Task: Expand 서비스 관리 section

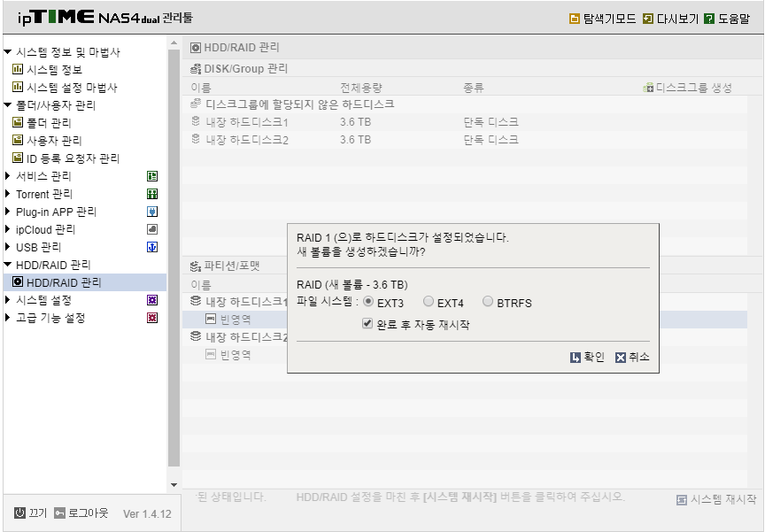Action: (x=7, y=175)
